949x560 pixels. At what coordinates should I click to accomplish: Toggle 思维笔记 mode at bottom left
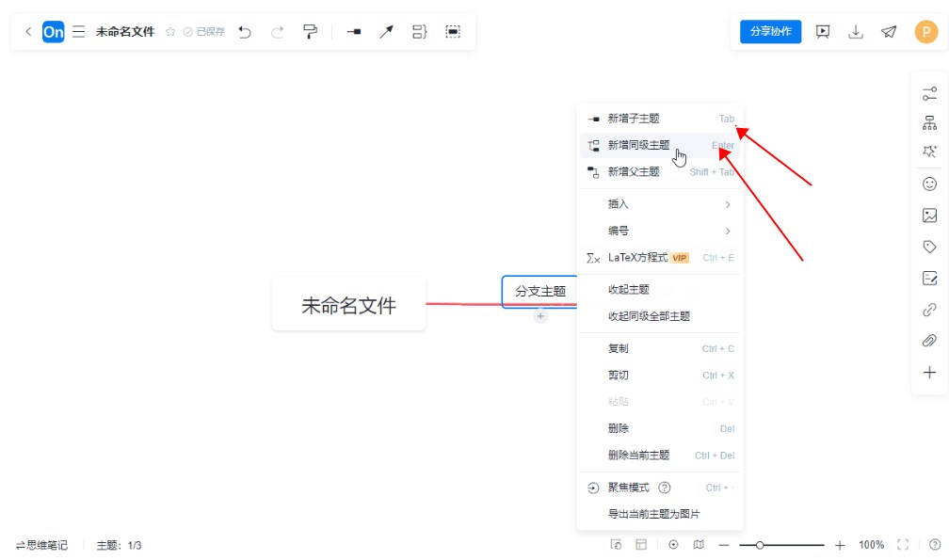tap(41, 545)
